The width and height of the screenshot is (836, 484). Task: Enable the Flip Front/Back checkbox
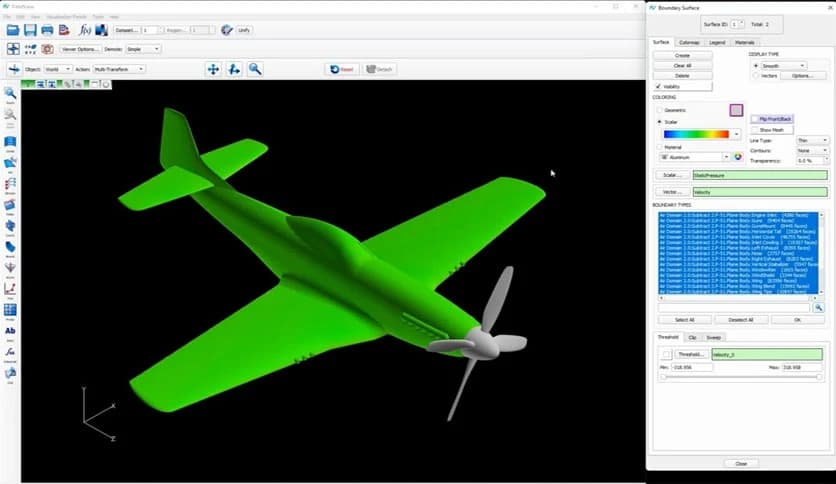(754, 119)
